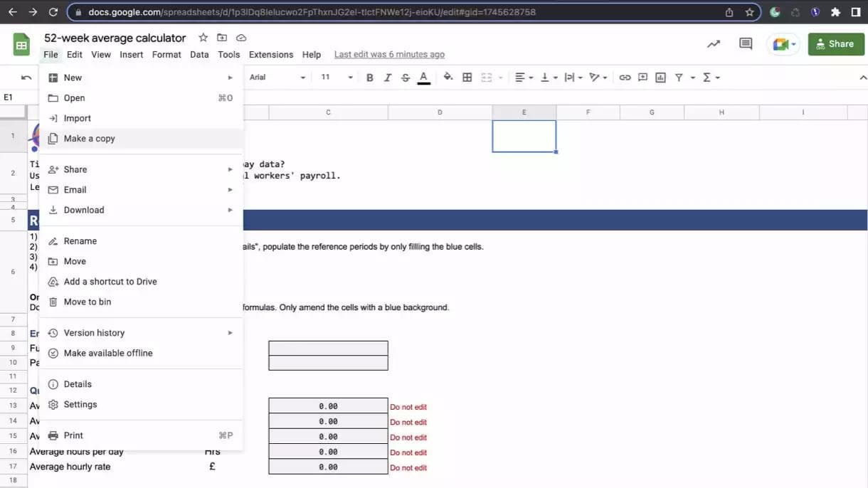
Task: Open the borders tool
Action: 467,77
